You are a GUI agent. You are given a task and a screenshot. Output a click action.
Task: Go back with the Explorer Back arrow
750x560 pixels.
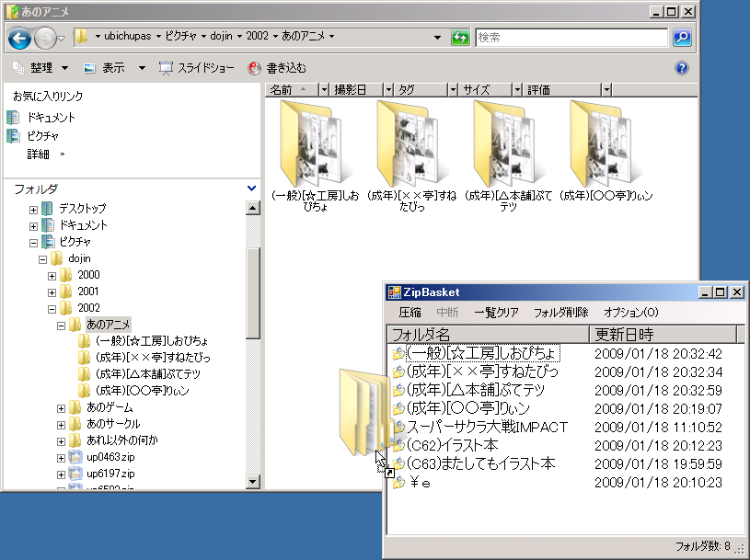19,39
